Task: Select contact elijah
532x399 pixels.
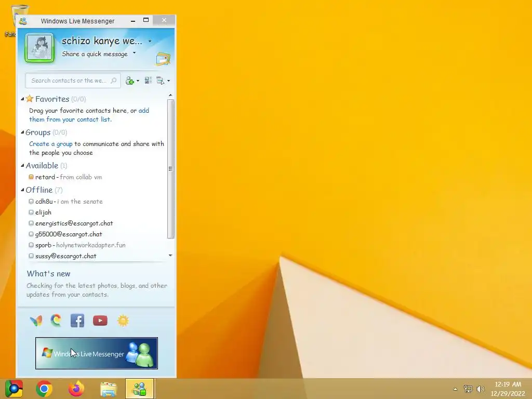Action: click(x=43, y=212)
